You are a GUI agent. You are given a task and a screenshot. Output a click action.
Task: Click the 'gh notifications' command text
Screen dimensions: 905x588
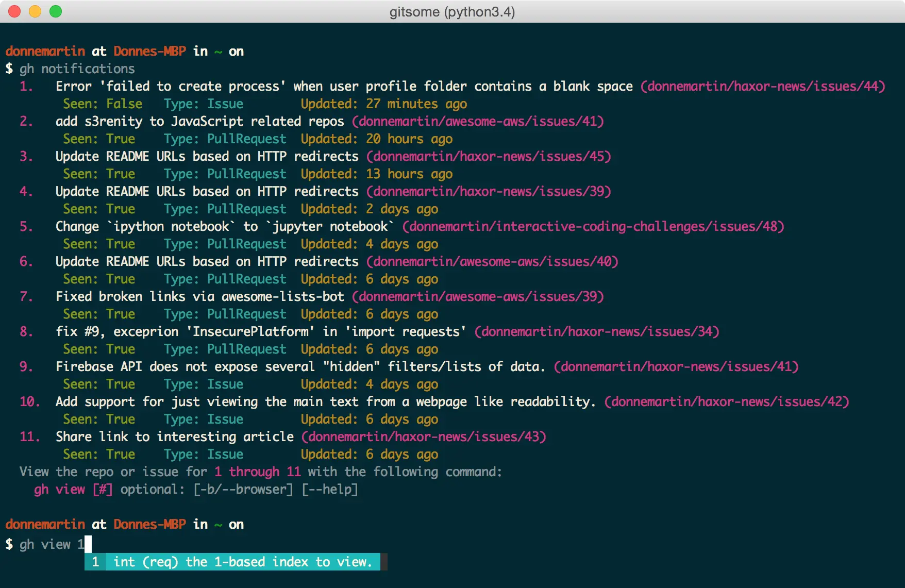tap(77, 69)
